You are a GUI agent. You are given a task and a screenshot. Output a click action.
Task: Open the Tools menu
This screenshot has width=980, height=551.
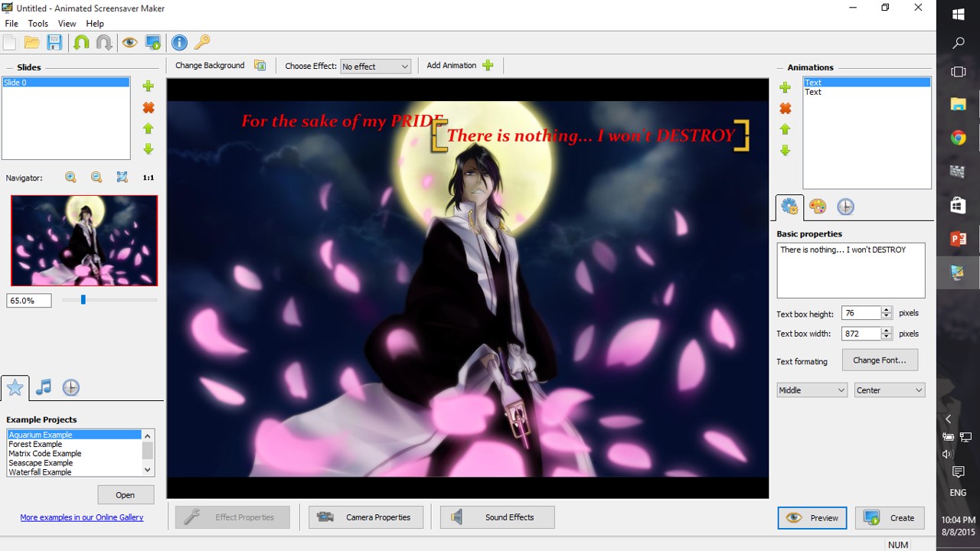pos(38,24)
